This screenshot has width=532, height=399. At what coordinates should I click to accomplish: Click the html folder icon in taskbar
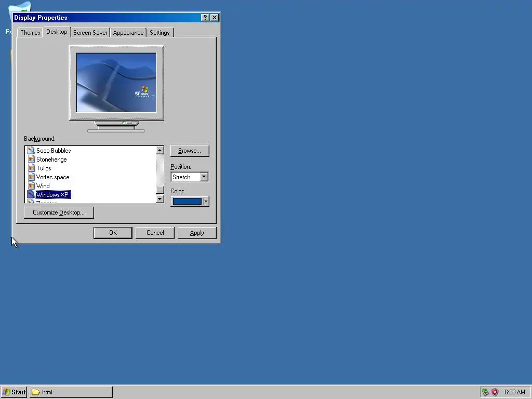(36, 392)
